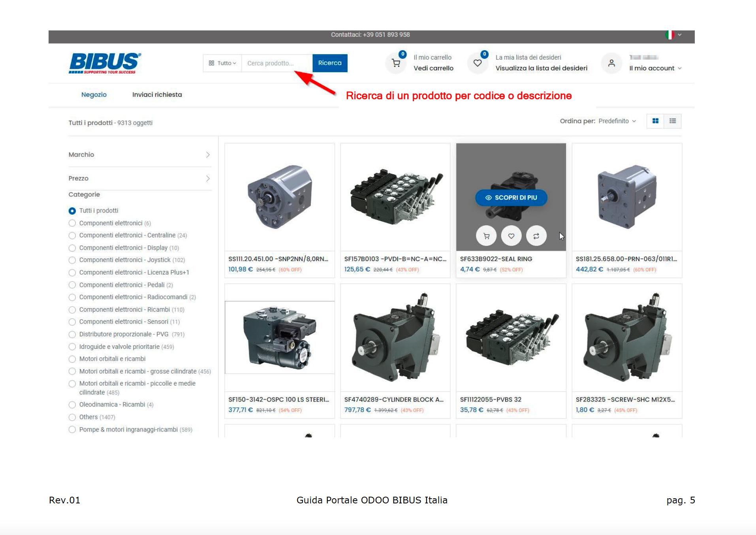Open the Ordina per sort dropdown

(617, 121)
